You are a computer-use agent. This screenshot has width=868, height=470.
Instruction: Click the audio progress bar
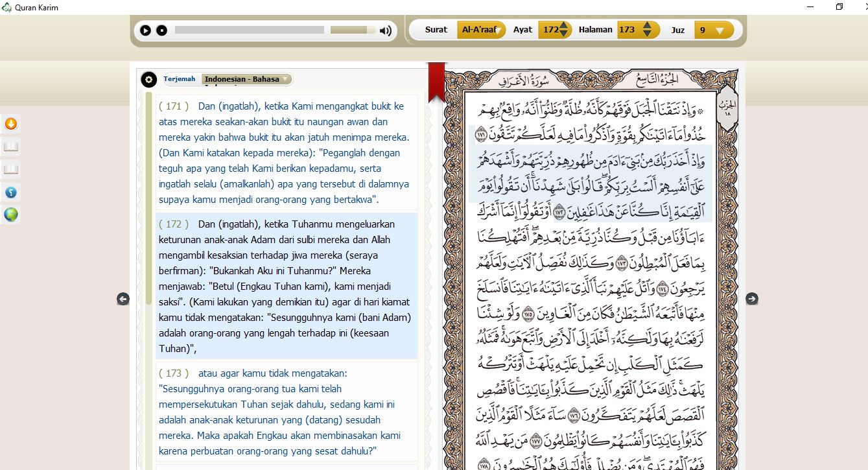(x=250, y=30)
